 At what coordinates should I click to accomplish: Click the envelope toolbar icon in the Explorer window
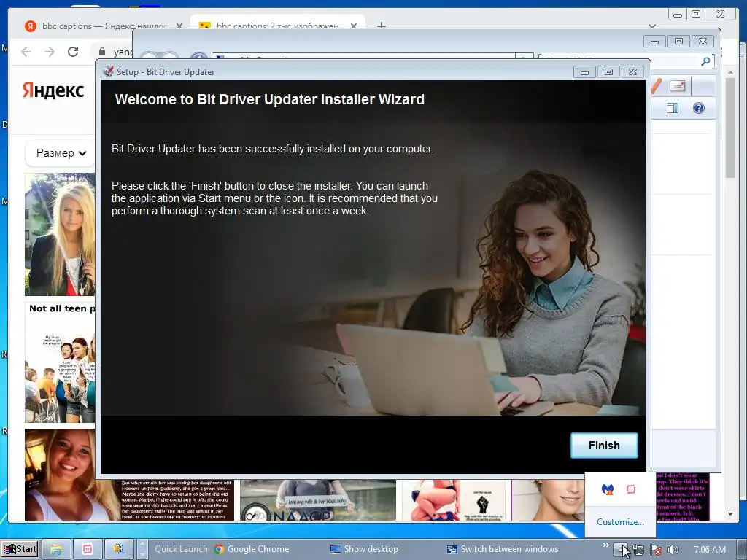(677, 86)
